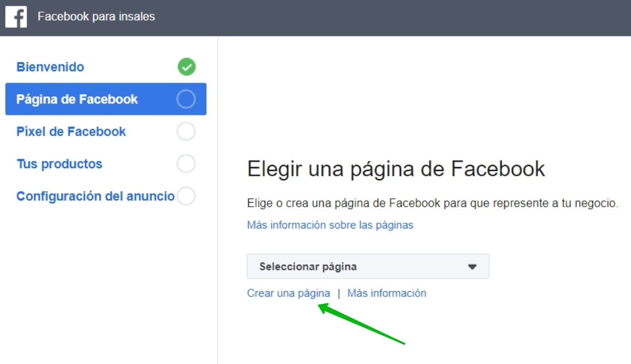Click the empty circle beside Píxel de Facebook
Image resolution: width=631 pixels, height=364 pixels.
tap(186, 131)
